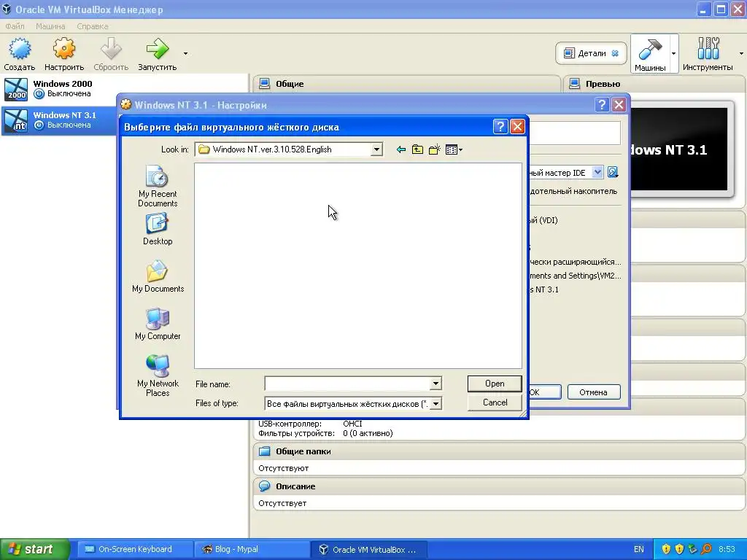The width and height of the screenshot is (747, 560).
Task: Open the Справка menu
Action: [x=93, y=26]
